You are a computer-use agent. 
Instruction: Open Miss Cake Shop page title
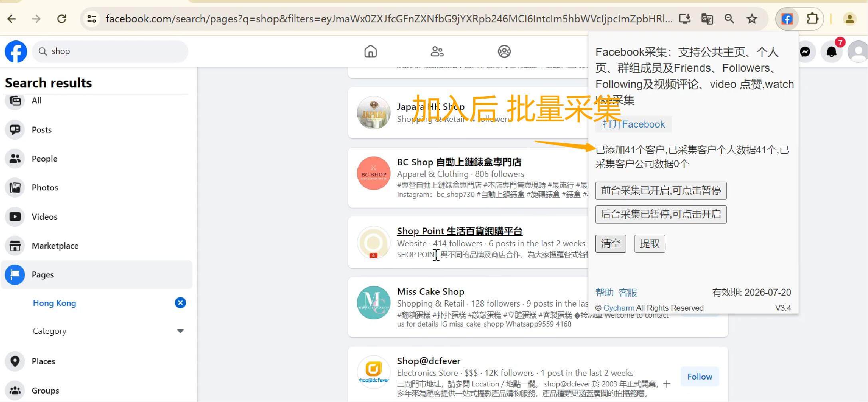point(430,291)
